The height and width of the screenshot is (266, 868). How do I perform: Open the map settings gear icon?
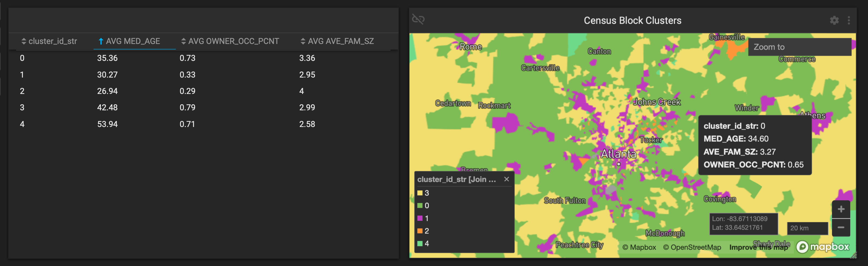click(x=834, y=20)
